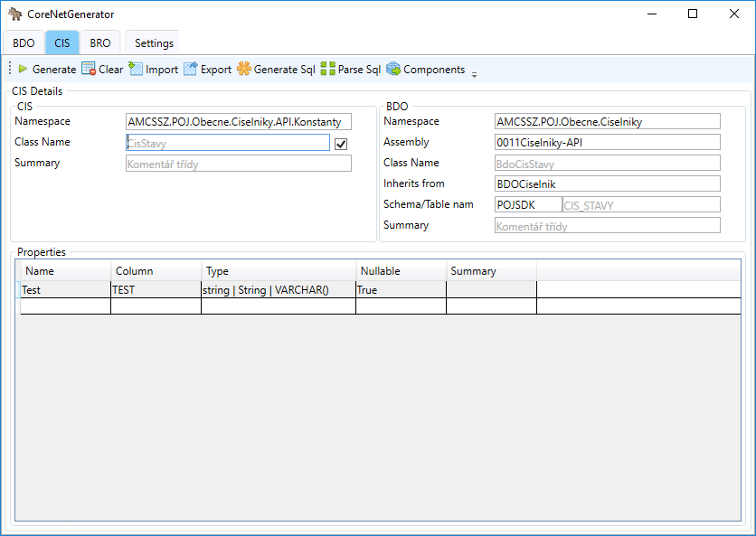The height and width of the screenshot is (536, 756).
Task: Click the green Generate play icon
Action: [x=23, y=69]
